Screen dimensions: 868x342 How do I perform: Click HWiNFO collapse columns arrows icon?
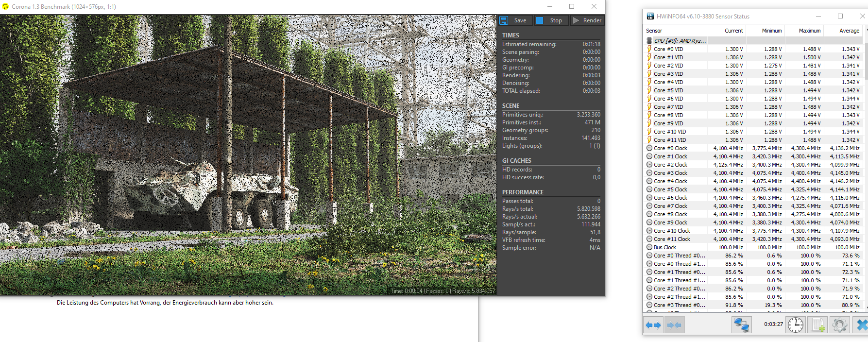click(x=674, y=325)
